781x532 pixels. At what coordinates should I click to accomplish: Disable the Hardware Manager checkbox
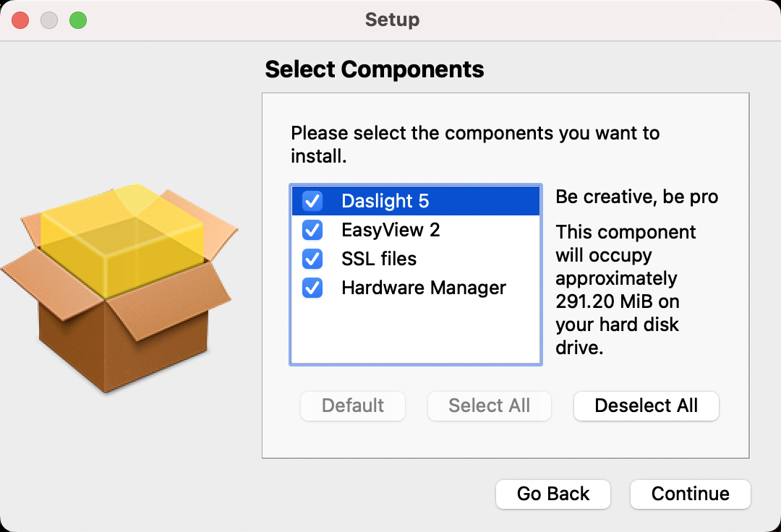click(x=312, y=288)
